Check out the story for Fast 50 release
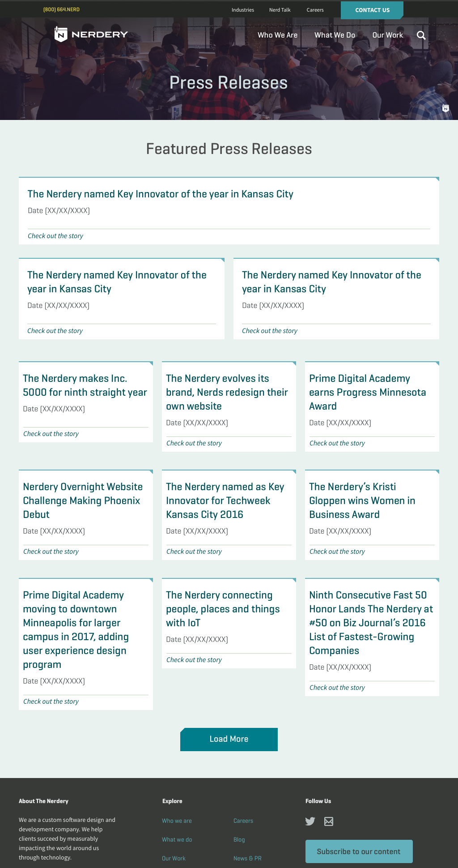This screenshot has width=458, height=868. pos(337,688)
